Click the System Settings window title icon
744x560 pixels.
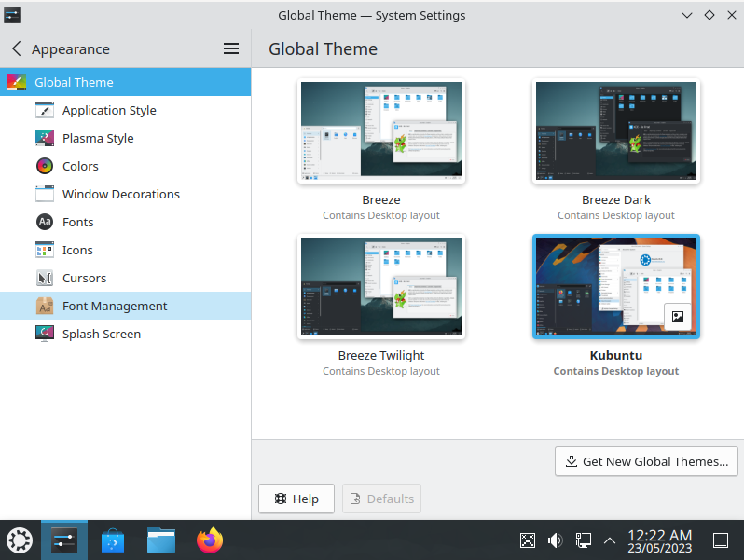click(12, 15)
